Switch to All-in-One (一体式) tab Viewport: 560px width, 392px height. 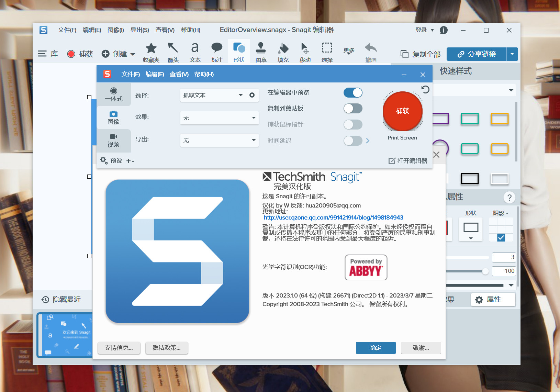pos(114,94)
